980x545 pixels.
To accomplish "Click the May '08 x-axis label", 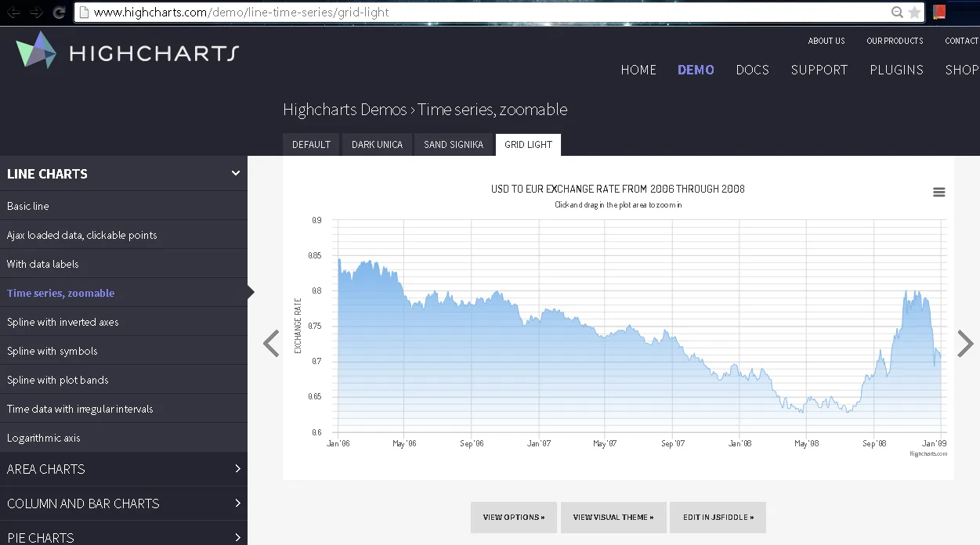I will click(x=806, y=443).
